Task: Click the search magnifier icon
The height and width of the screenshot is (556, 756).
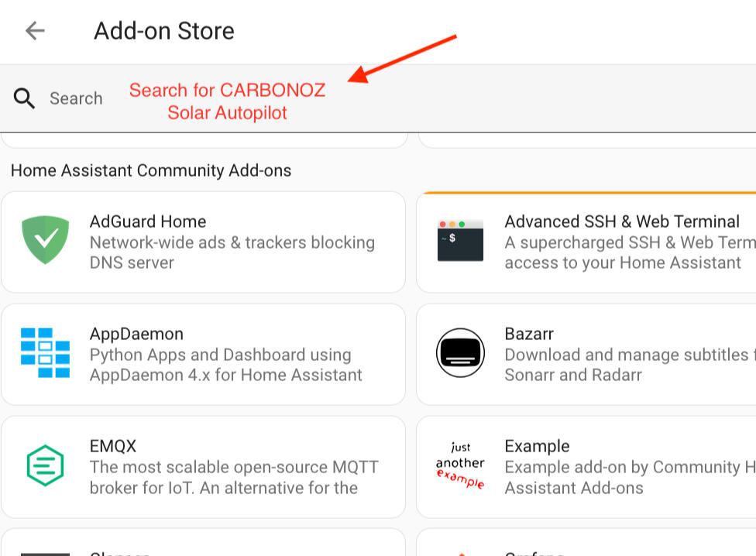Action: point(24,98)
